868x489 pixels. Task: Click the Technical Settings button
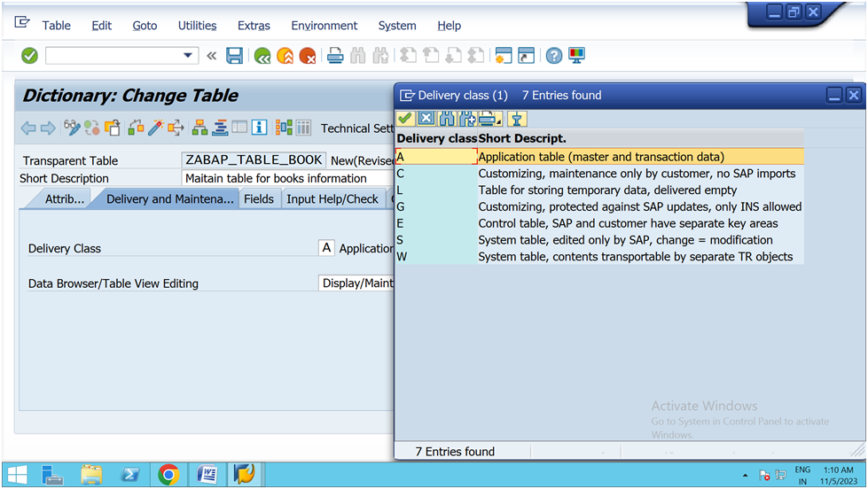pos(357,128)
